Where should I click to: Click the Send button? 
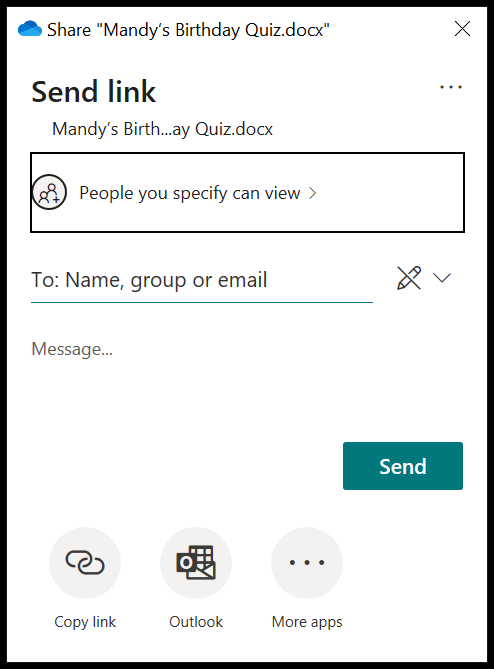point(403,466)
